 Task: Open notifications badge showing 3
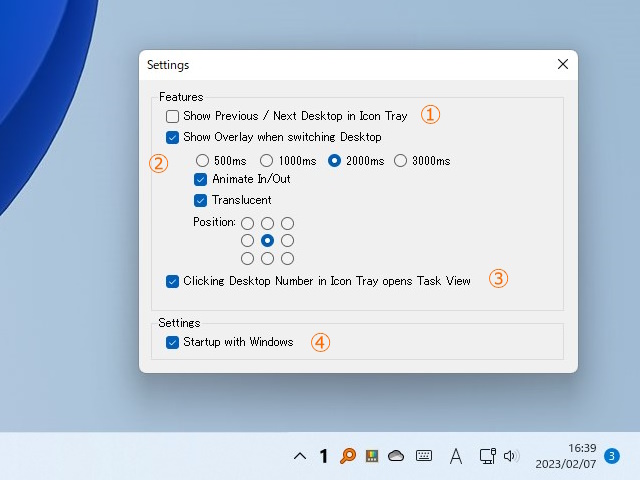click(612, 456)
